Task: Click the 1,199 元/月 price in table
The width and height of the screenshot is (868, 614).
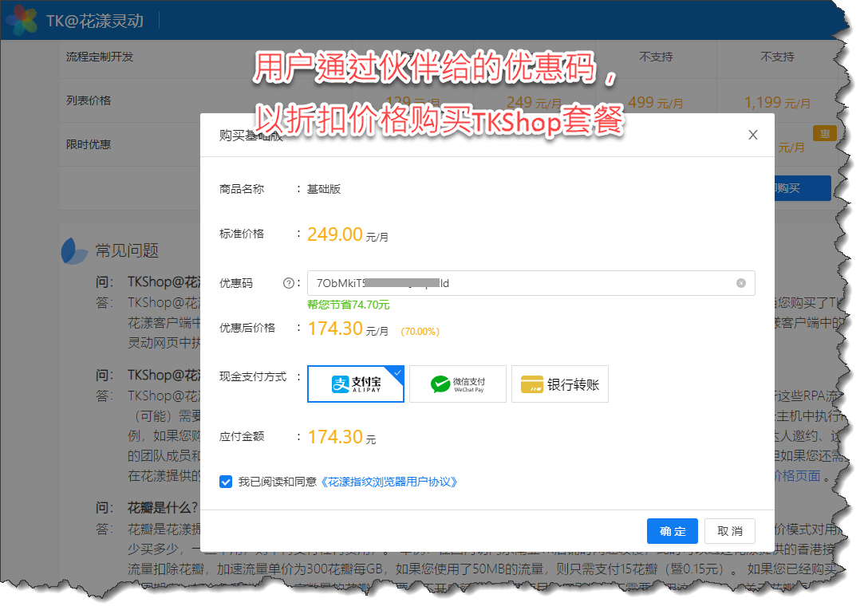Action: tap(777, 102)
